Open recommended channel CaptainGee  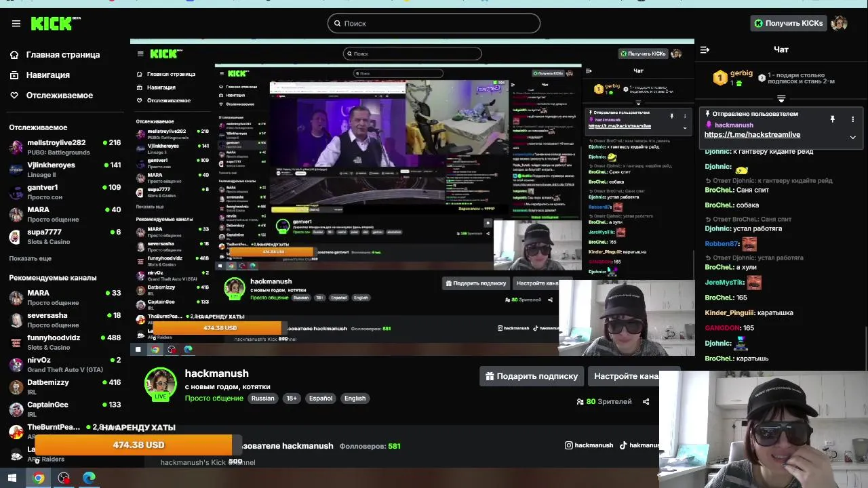point(65,409)
